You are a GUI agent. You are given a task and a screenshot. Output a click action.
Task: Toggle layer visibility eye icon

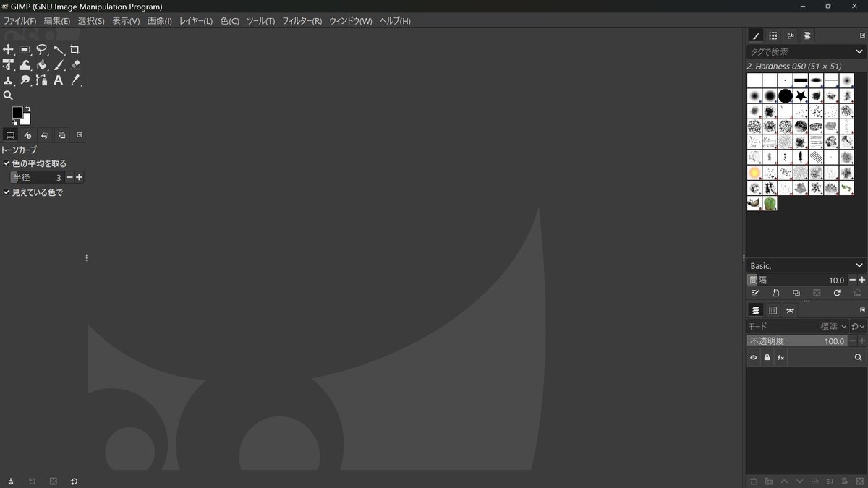click(x=753, y=357)
